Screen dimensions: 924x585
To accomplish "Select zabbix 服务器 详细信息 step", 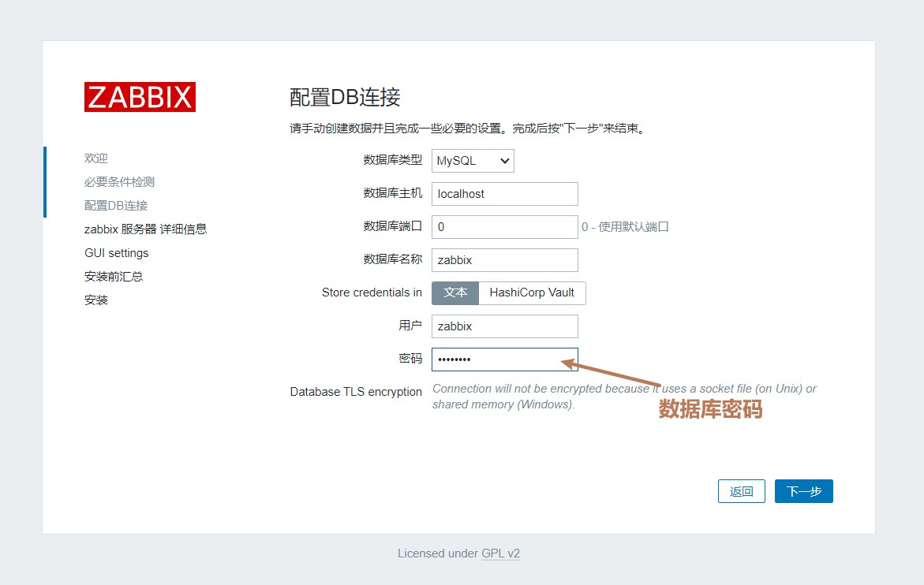I will (145, 229).
